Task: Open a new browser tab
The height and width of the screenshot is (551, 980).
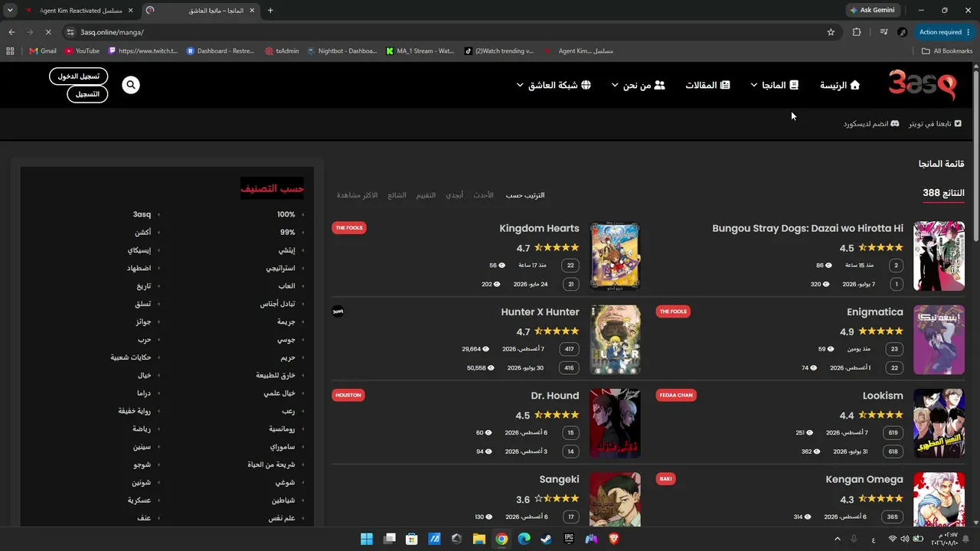Action: tap(270, 10)
